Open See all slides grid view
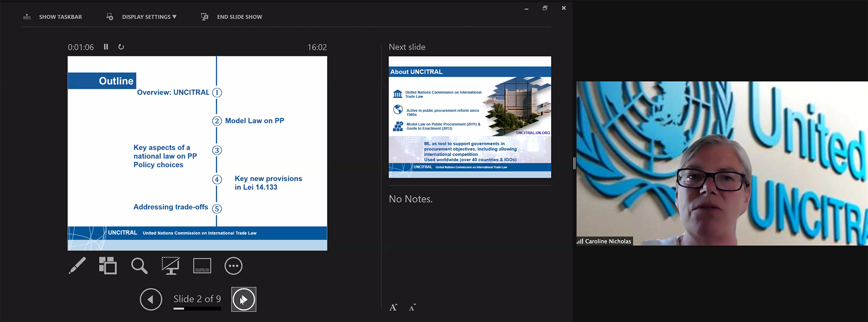This screenshot has height=322, width=868. [x=108, y=266]
